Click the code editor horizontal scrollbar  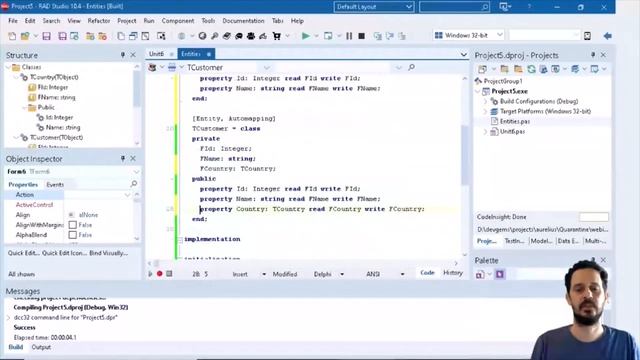point(304,263)
